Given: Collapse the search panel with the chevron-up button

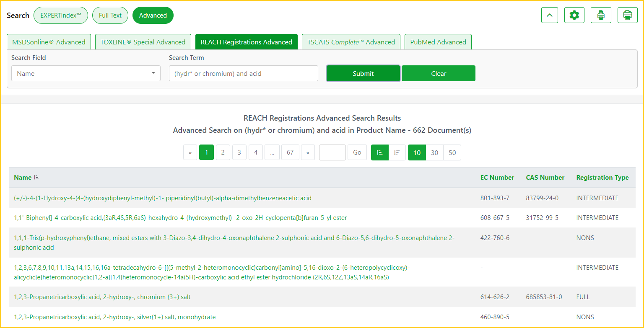Looking at the screenshot, I should (x=550, y=15).
